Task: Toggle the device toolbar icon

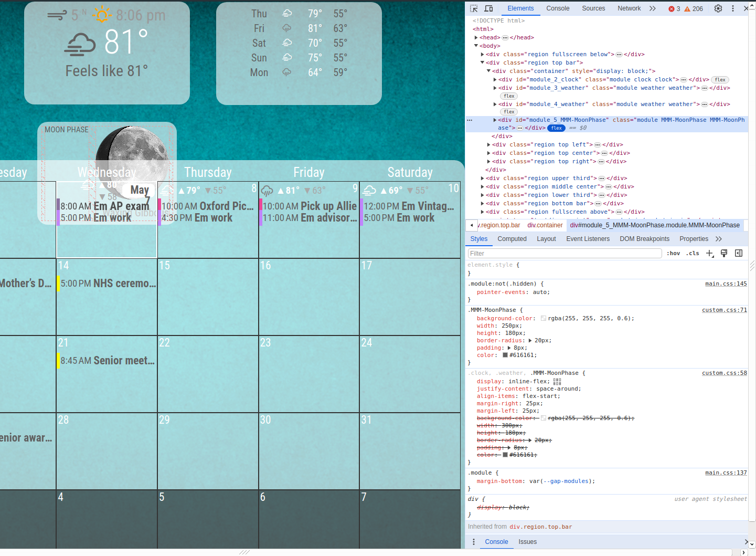Action: click(488, 8)
